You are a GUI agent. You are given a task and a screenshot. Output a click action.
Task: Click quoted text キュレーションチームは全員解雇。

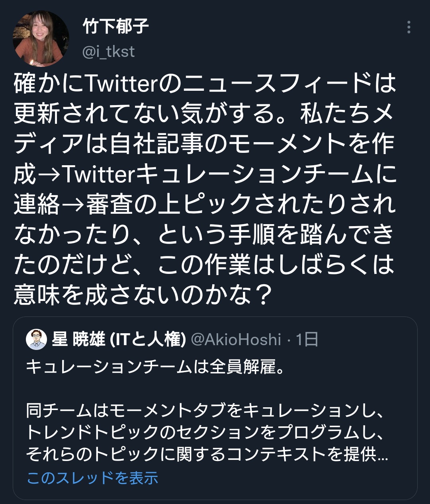[x=156, y=367]
